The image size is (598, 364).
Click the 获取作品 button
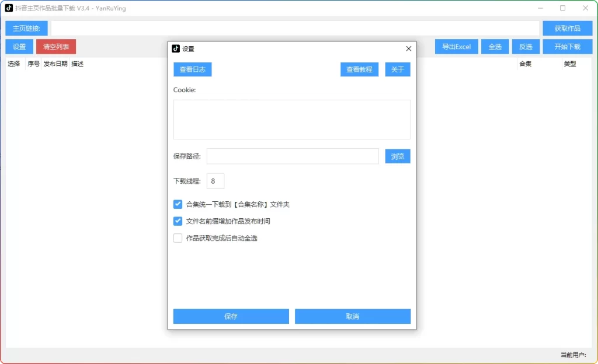click(x=567, y=29)
